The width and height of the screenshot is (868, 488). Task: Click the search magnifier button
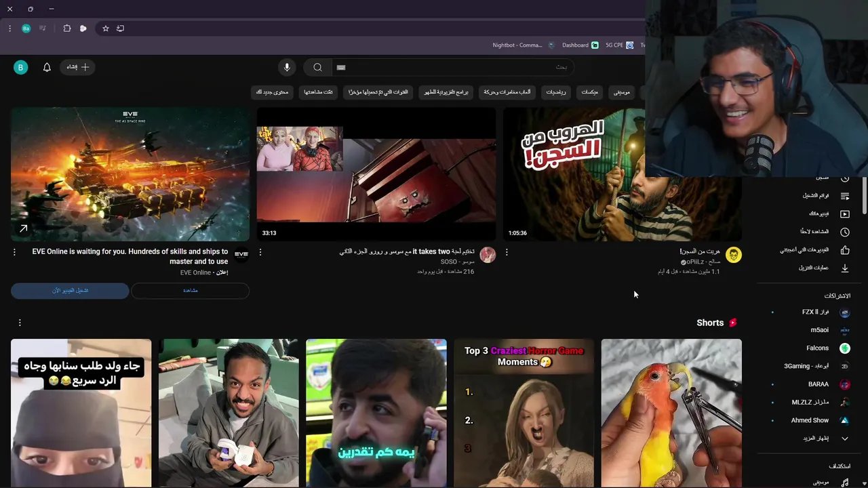tap(317, 67)
